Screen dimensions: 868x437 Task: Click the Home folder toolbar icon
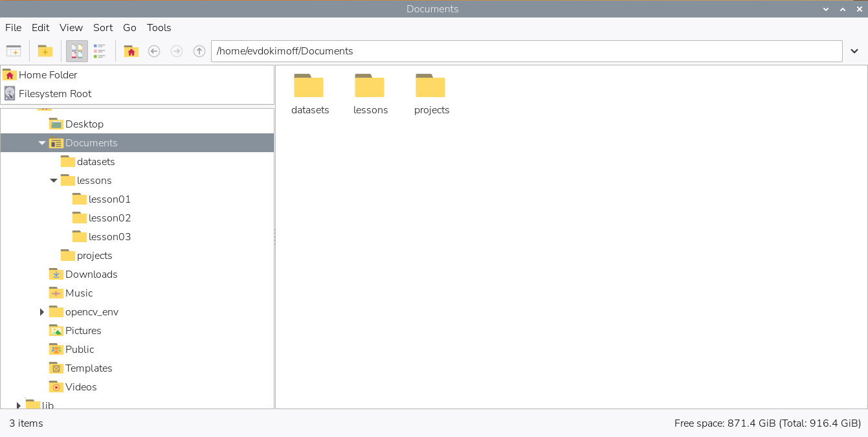(131, 51)
